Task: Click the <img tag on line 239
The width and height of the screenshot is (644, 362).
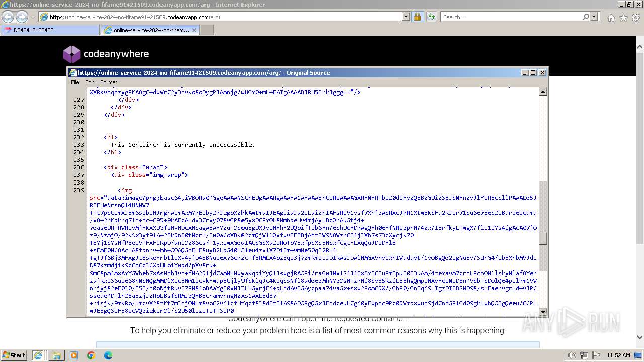Action: point(125,190)
